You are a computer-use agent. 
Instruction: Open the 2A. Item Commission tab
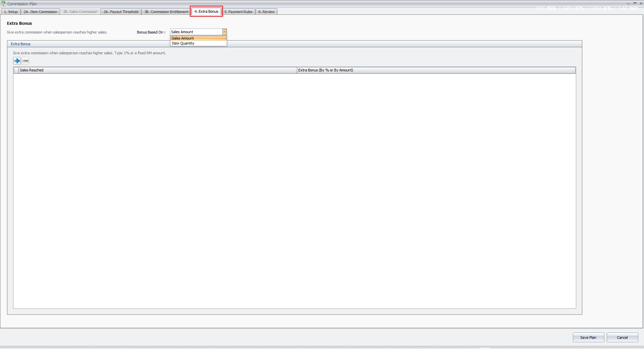click(x=41, y=12)
